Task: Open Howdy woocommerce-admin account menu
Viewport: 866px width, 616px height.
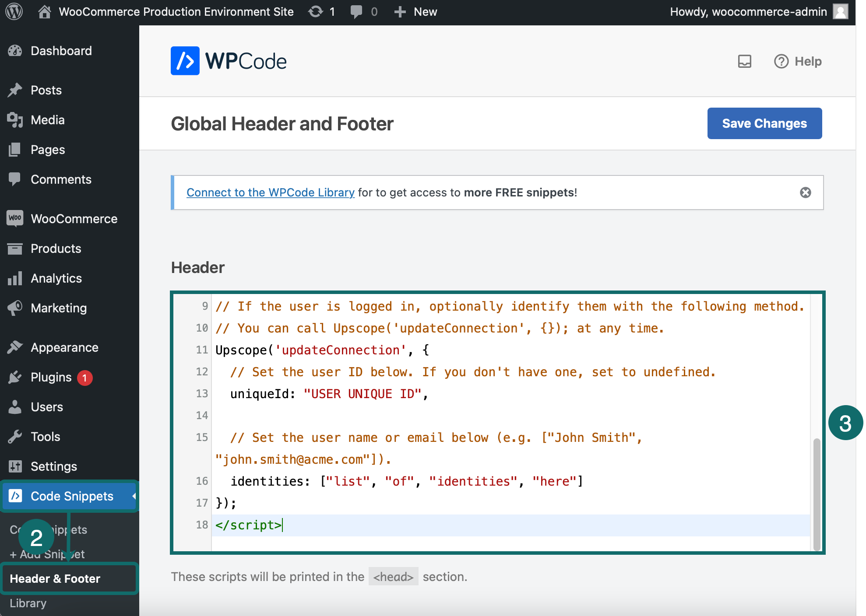Action: coord(748,12)
